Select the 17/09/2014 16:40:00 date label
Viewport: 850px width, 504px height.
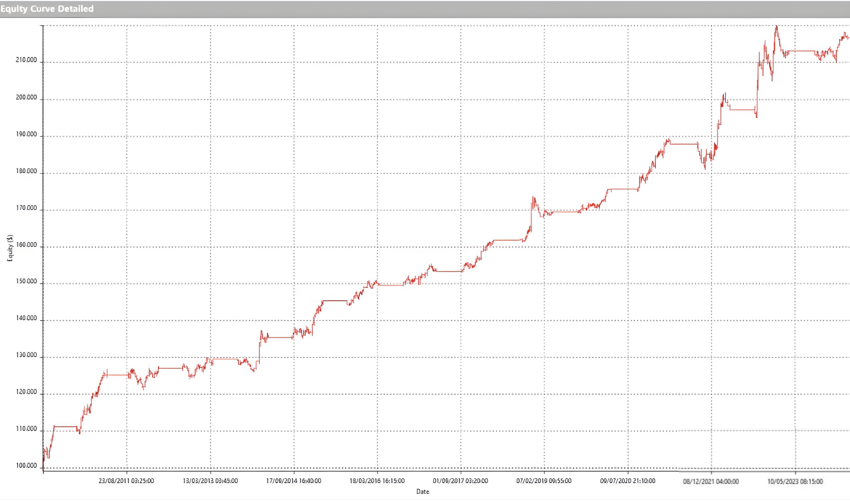pyautogui.click(x=294, y=481)
